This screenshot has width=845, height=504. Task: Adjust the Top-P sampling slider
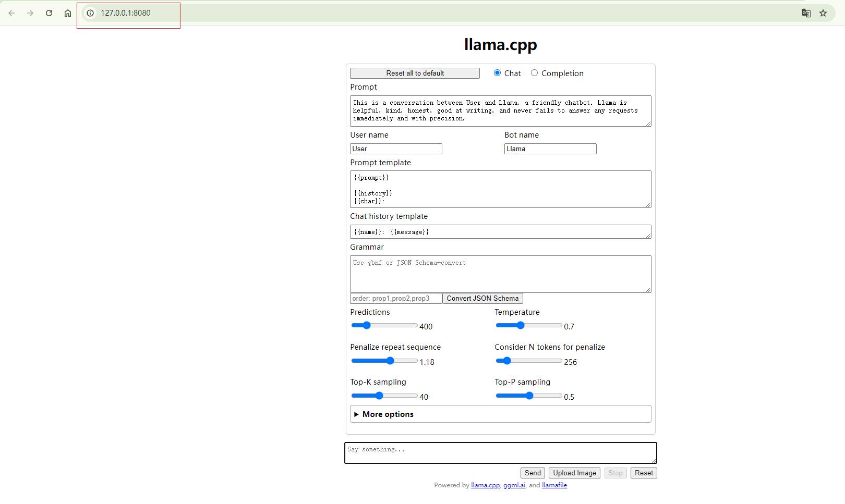click(529, 396)
